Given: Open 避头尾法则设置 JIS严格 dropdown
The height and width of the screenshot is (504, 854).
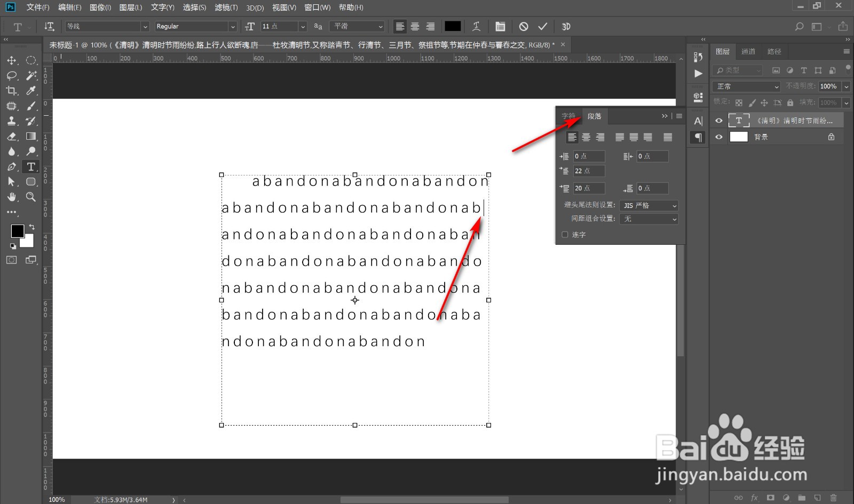Looking at the screenshot, I should tap(649, 205).
